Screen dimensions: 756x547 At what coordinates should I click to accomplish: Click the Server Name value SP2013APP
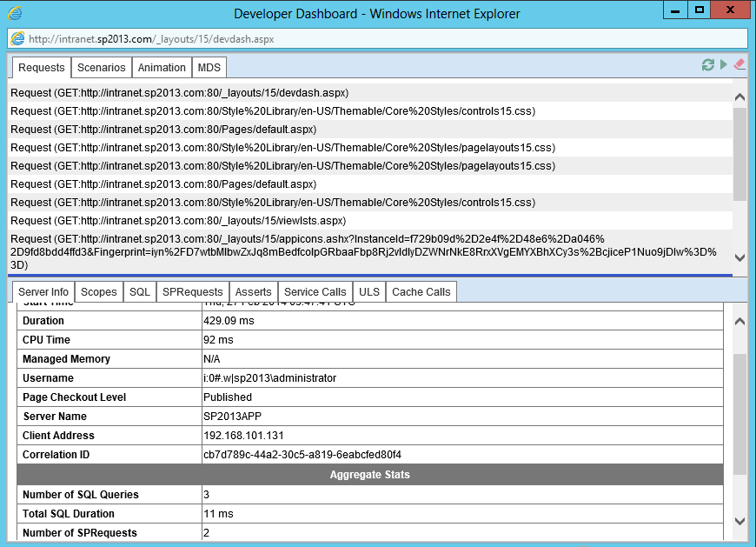[232, 417]
